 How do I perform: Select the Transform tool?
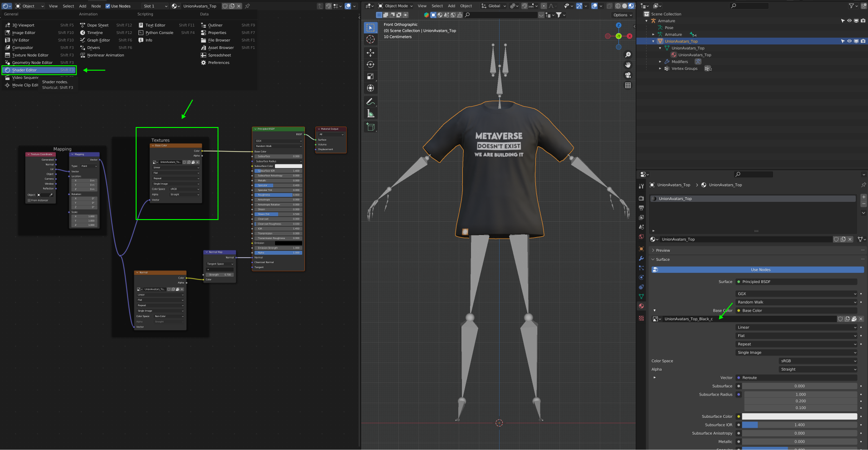[370, 88]
